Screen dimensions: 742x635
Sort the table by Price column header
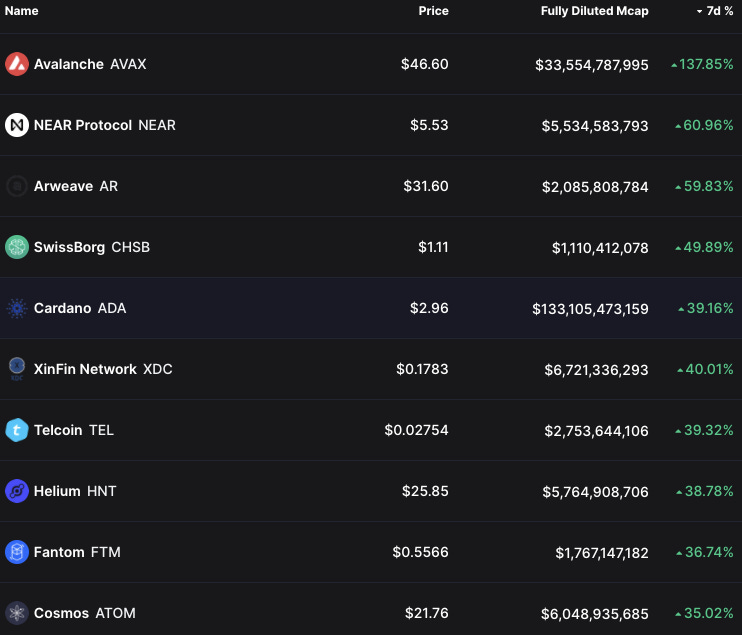433,11
